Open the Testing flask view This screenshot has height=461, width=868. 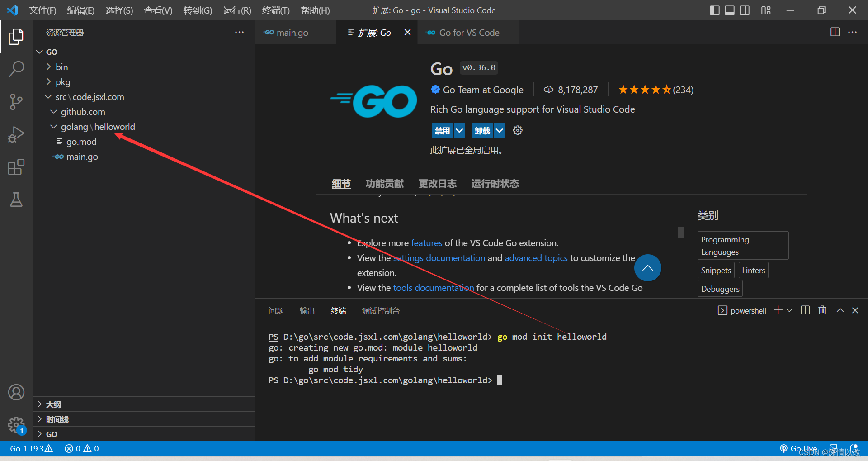click(x=16, y=200)
